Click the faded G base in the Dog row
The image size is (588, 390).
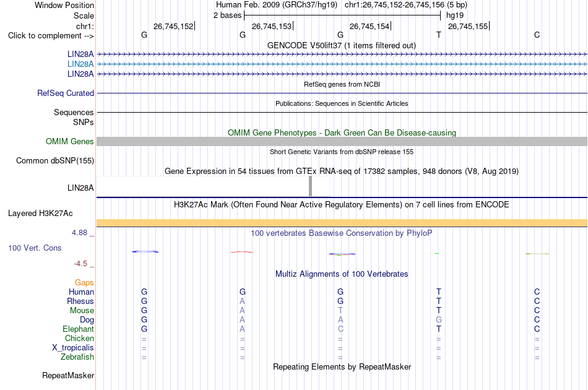pos(439,320)
